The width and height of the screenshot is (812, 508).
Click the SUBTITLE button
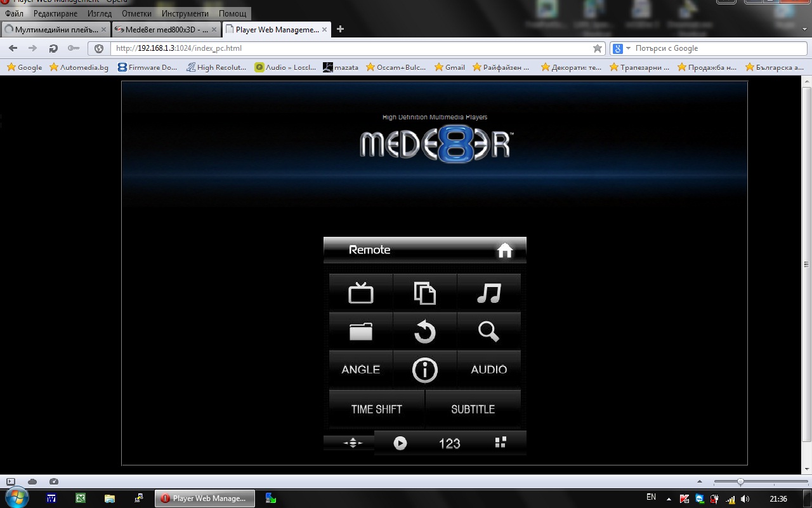(473, 409)
